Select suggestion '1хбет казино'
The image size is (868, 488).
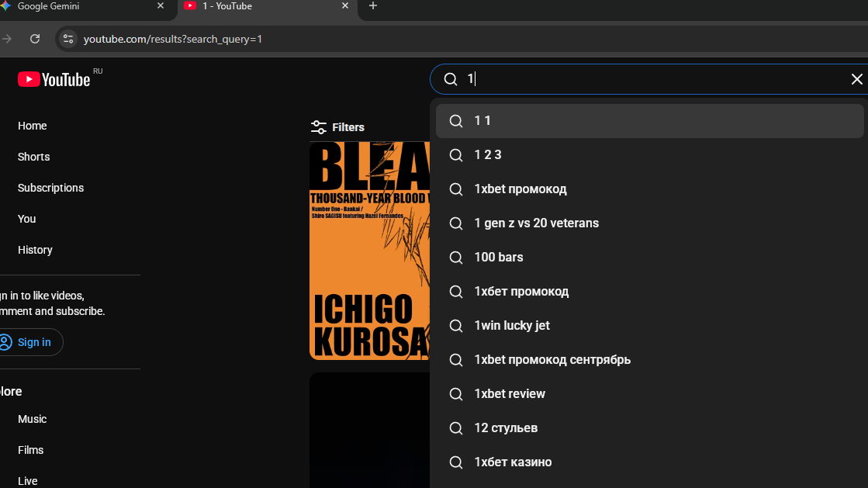(x=650, y=462)
